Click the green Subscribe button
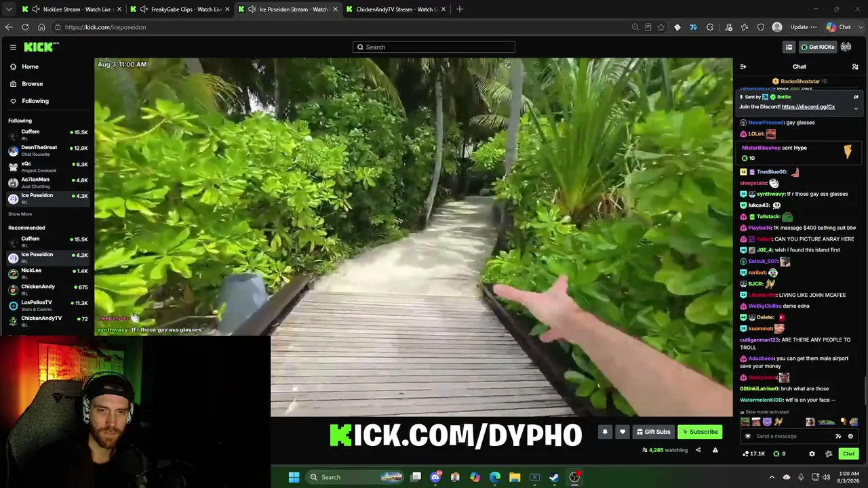This screenshot has width=868, height=488. (x=700, y=432)
